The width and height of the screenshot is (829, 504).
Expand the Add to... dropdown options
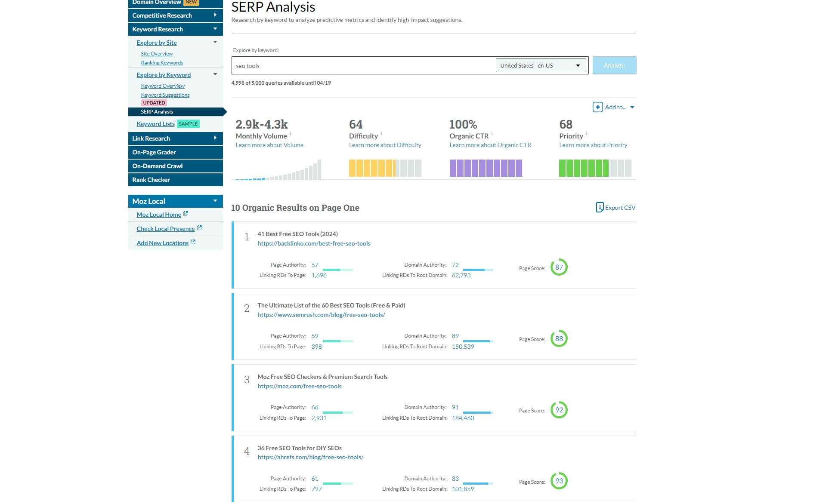pyautogui.click(x=632, y=107)
